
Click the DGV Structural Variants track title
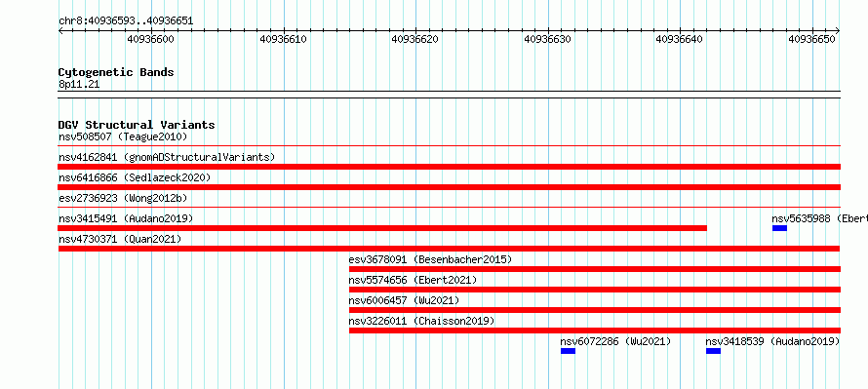click(x=137, y=125)
